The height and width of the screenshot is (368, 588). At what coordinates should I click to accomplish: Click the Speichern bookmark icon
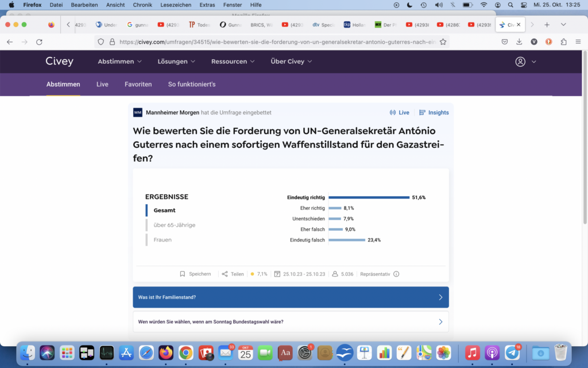(183, 274)
